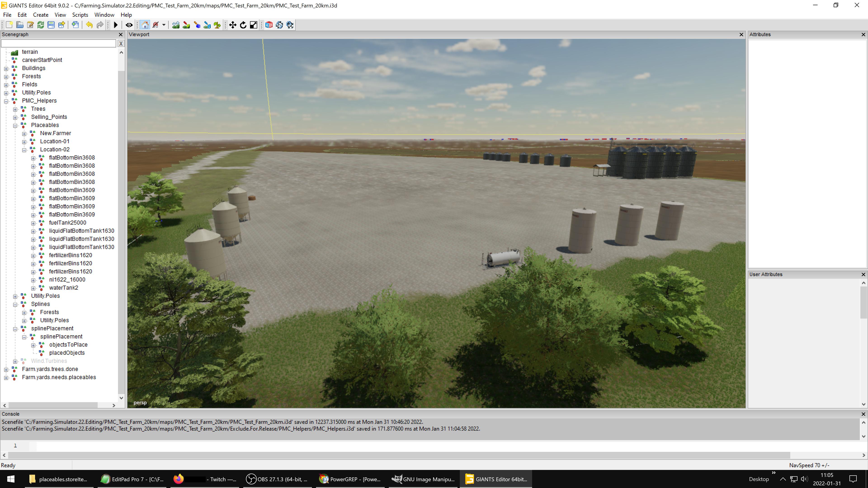Collapse the Location-02 tree node
Screen dimensions: 868x488
pyautogui.click(x=24, y=150)
